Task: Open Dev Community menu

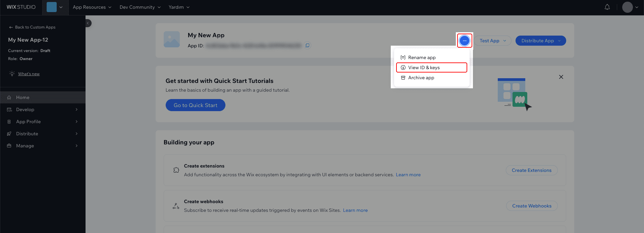Action: click(x=140, y=7)
